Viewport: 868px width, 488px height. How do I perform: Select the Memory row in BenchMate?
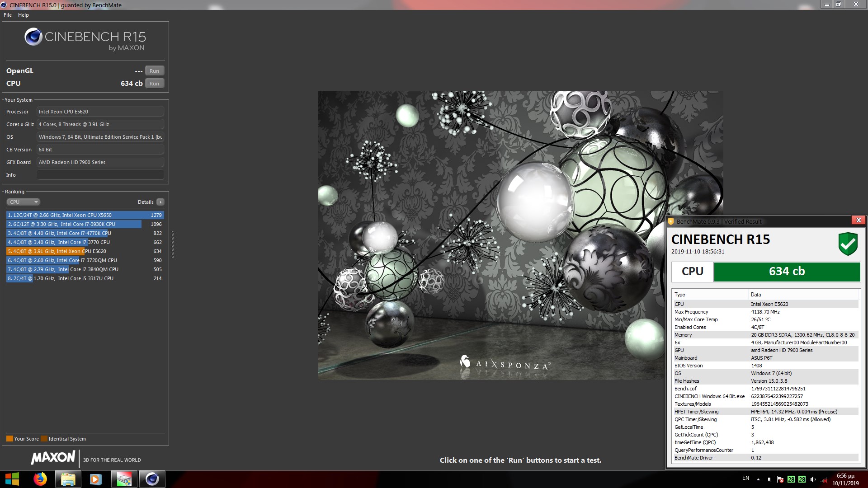765,335
